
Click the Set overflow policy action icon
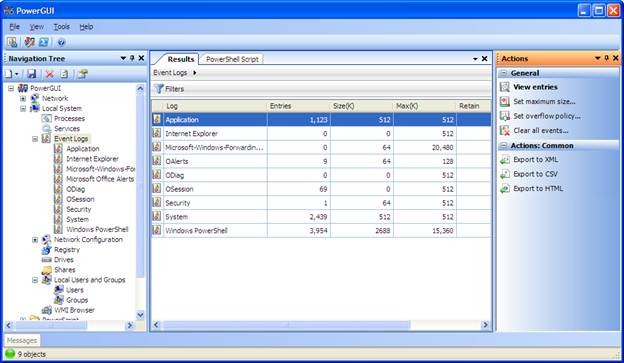coord(505,116)
